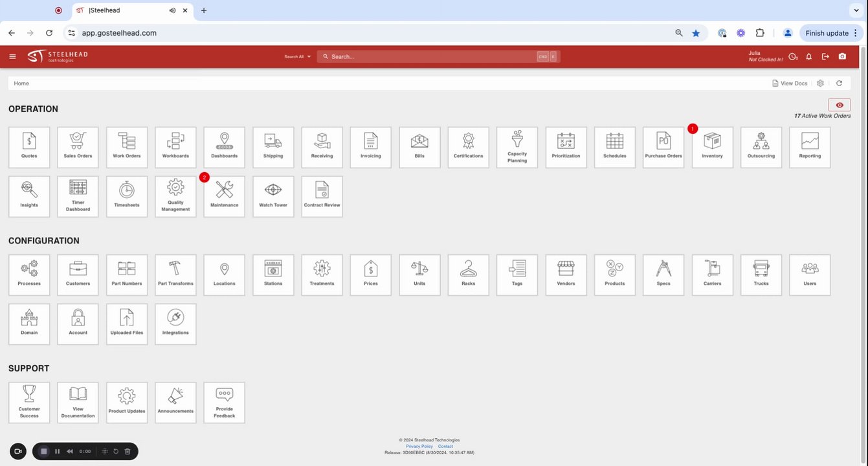The height and width of the screenshot is (466, 868).
Task: Open the Prioritization tile
Action: (566, 148)
